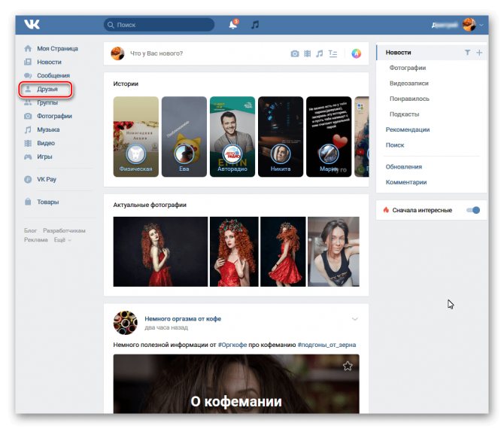
Task: Open the Блог footer link
Action: (30, 230)
